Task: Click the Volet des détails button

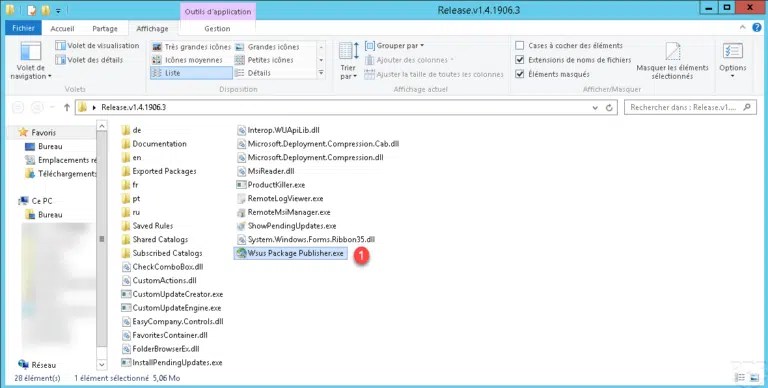Action: point(89,60)
